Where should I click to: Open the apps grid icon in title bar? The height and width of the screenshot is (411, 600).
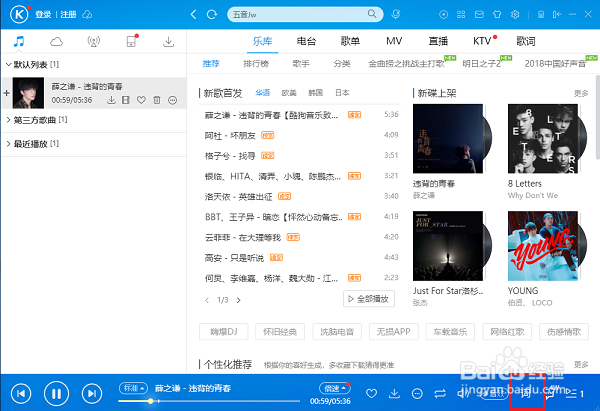coord(461,15)
